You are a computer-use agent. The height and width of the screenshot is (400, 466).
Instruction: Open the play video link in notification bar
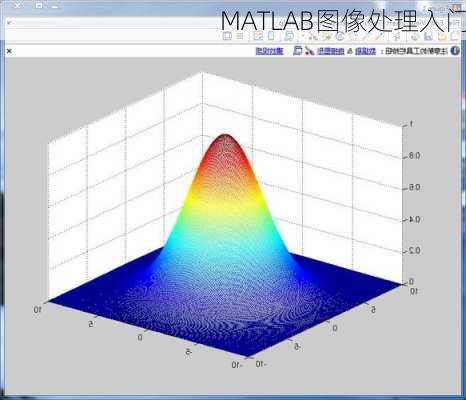[x=269, y=51]
